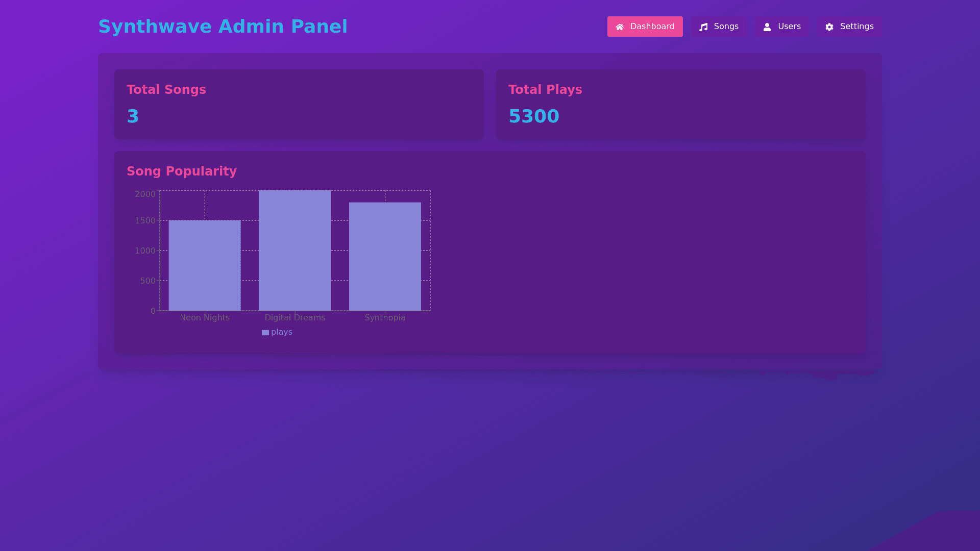Open the Settings page

pos(849,27)
